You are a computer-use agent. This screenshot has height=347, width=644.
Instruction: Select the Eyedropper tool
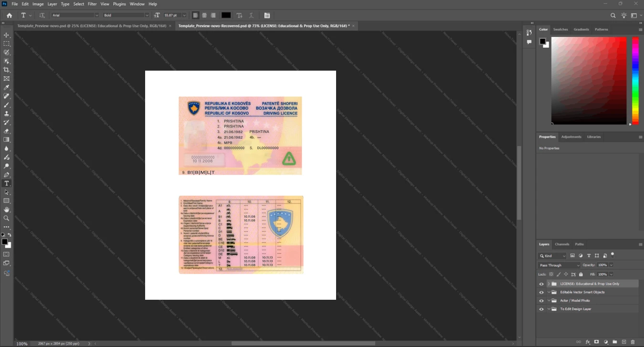(x=7, y=87)
